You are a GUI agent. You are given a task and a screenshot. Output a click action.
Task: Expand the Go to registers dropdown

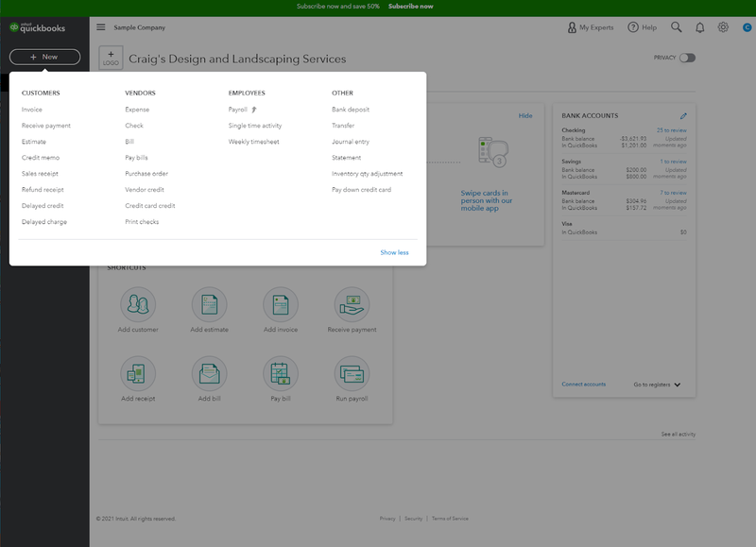[x=657, y=385]
